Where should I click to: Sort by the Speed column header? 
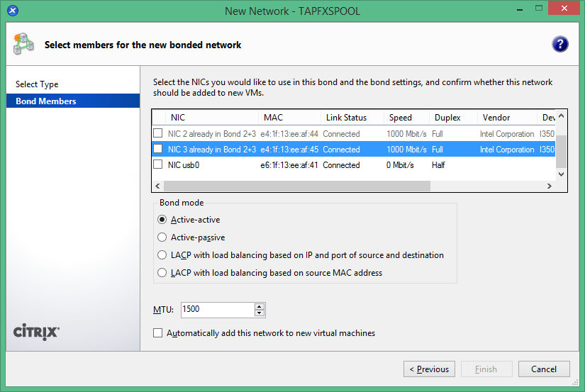click(x=407, y=118)
